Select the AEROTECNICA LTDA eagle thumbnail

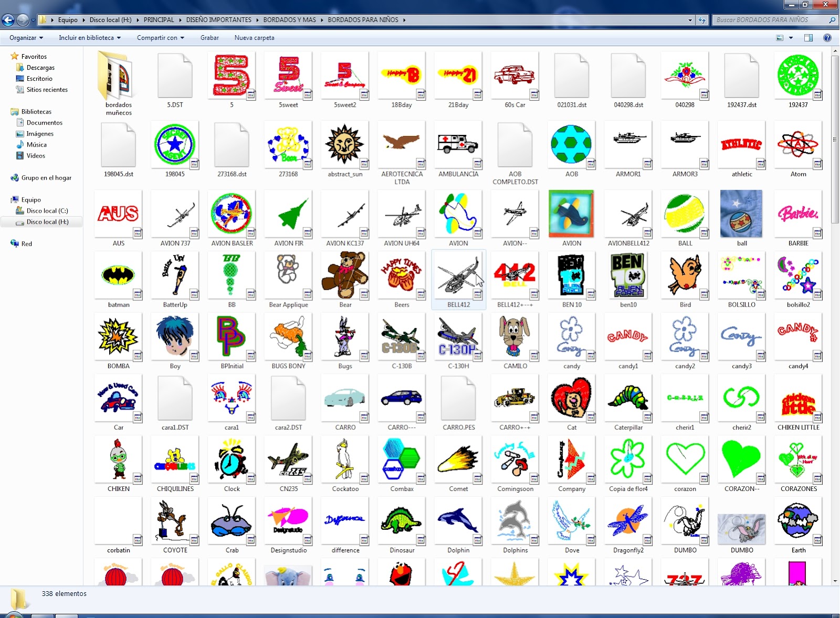click(402, 145)
